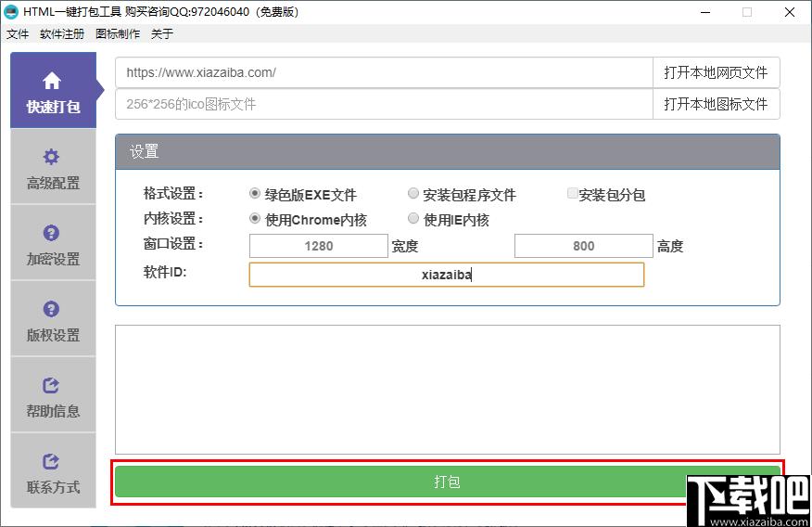The width and height of the screenshot is (812, 527).
Task: Open the 文件 menu
Action: click(x=18, y=34)
